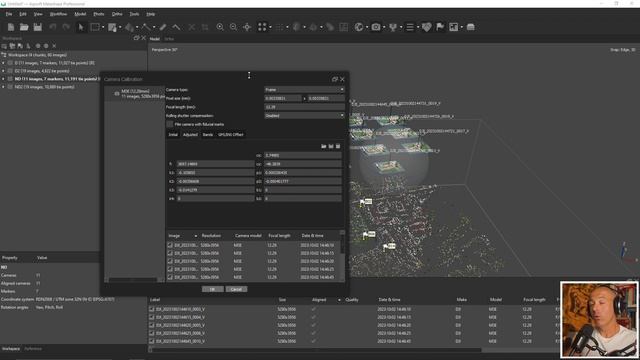Switch to the Bands tab in dialog
640x360 pixels.
pos(208,135)
